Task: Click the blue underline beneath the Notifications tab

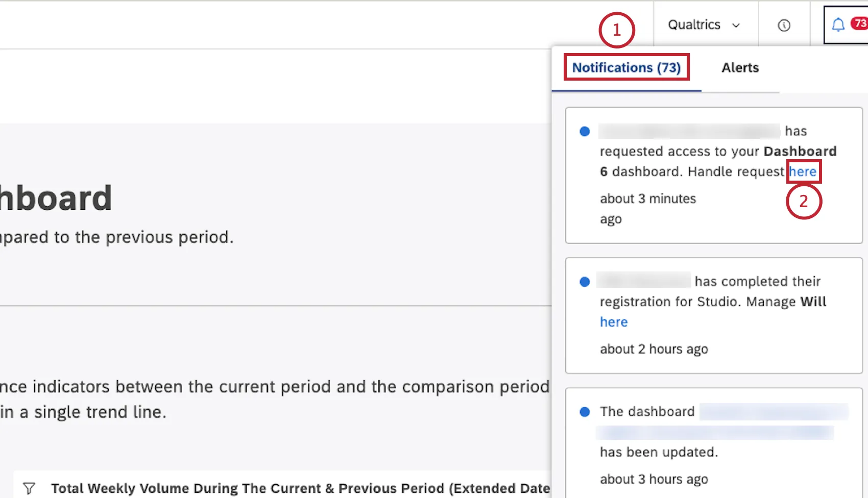Action: pyautogui.click(x=627, y=91)
